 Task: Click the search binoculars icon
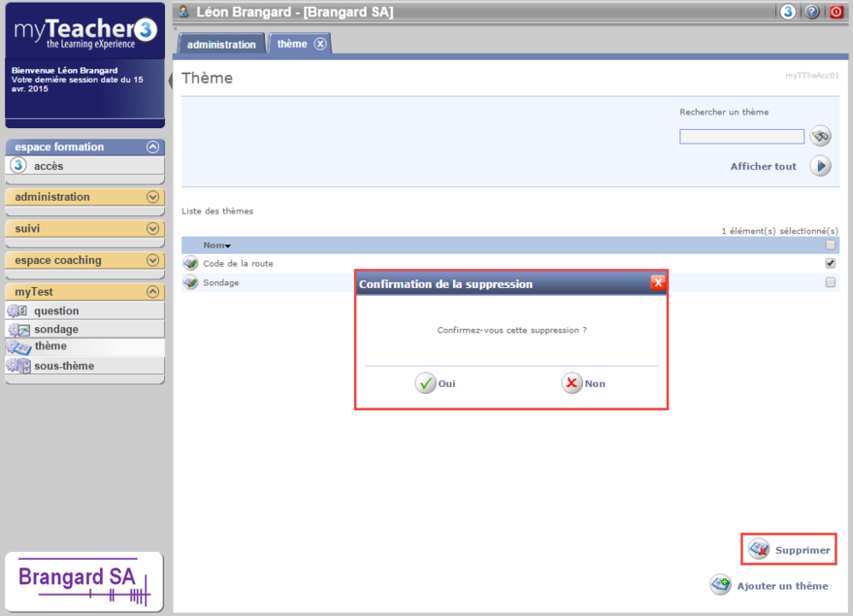821,137
